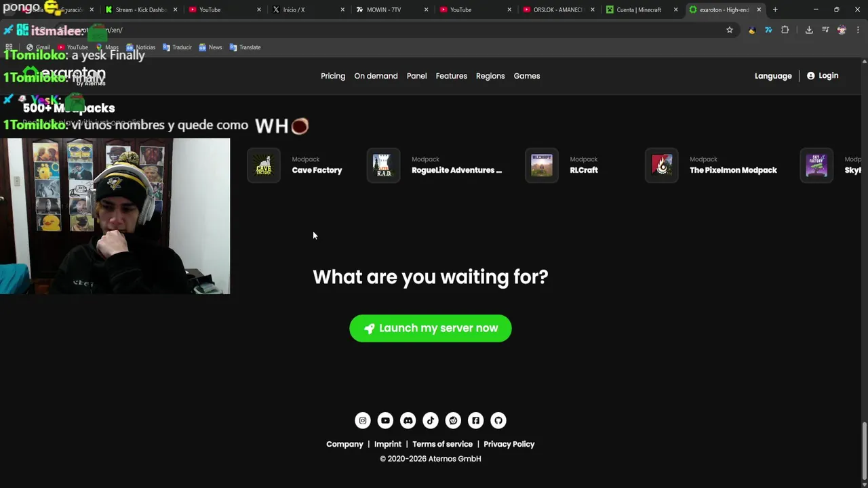Open the Cave Factory modpack name
This screenshot has height=488, width=868.
click(317, 170)
